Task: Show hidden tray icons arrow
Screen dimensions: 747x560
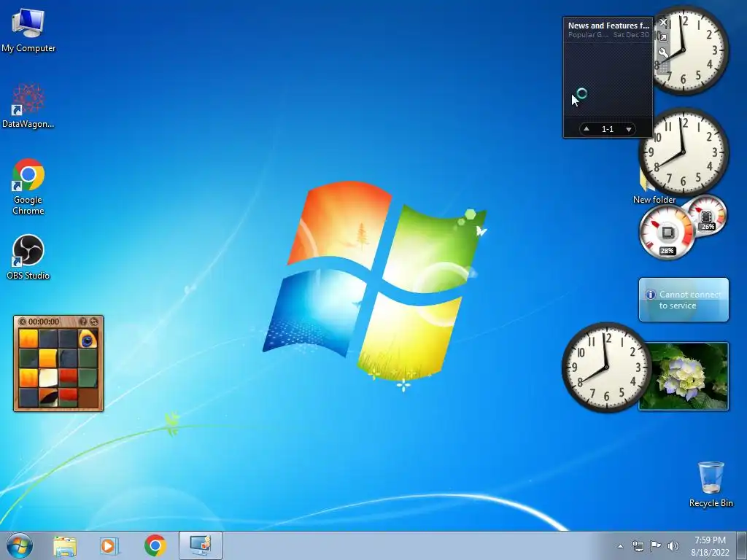Action: coord(620,546)
